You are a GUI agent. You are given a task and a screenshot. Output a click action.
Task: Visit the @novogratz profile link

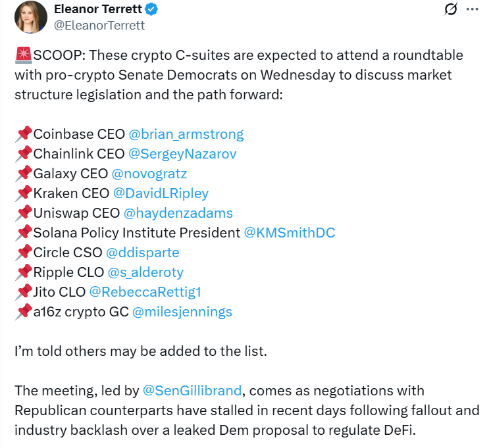149,174
